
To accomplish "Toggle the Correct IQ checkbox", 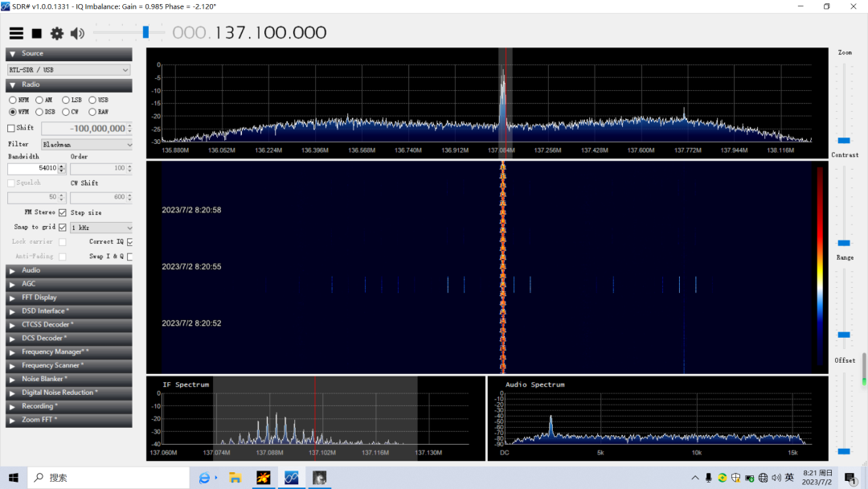I will 130,242.
